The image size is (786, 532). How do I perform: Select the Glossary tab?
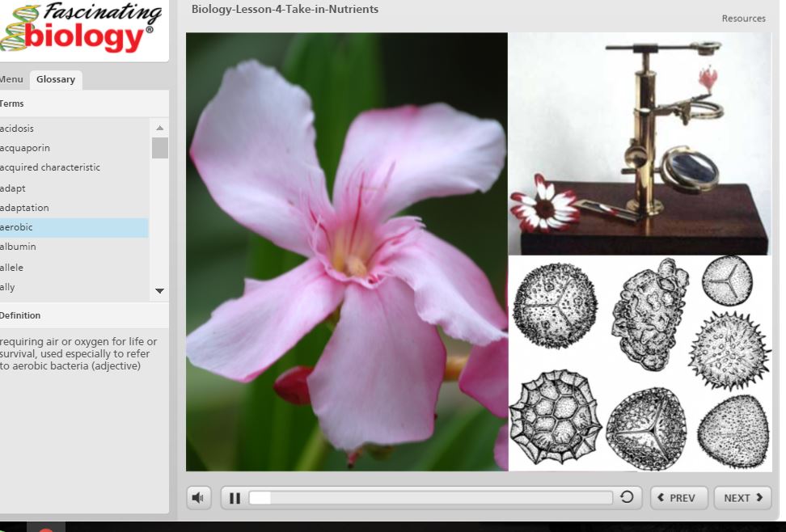coord(56,80)
